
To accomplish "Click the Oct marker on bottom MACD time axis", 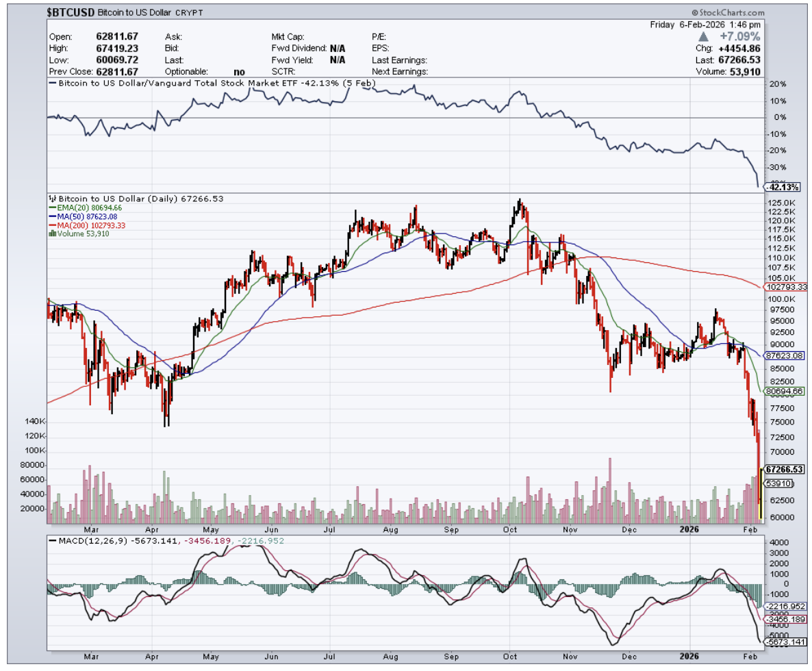I will pos(511,656).
